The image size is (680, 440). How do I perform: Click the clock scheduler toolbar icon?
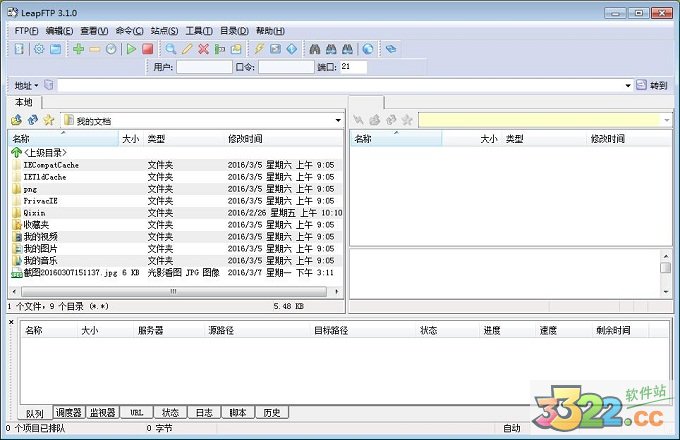[x=111, y=49]
